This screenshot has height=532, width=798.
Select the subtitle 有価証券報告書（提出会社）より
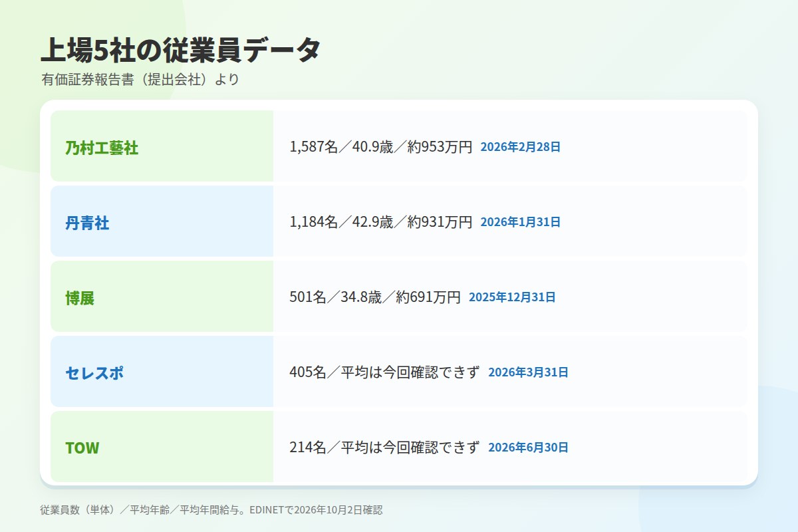(140, 80)
